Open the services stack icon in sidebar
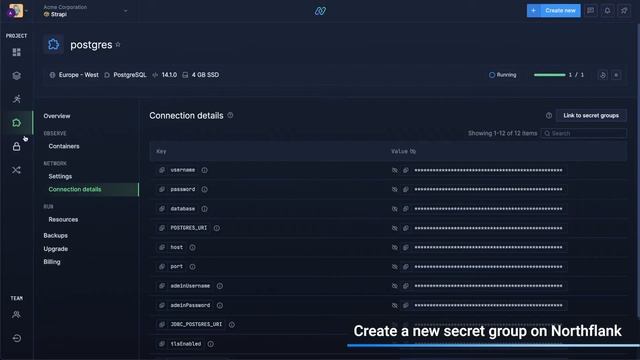This screenshot has height=360, width=640. 16,76
